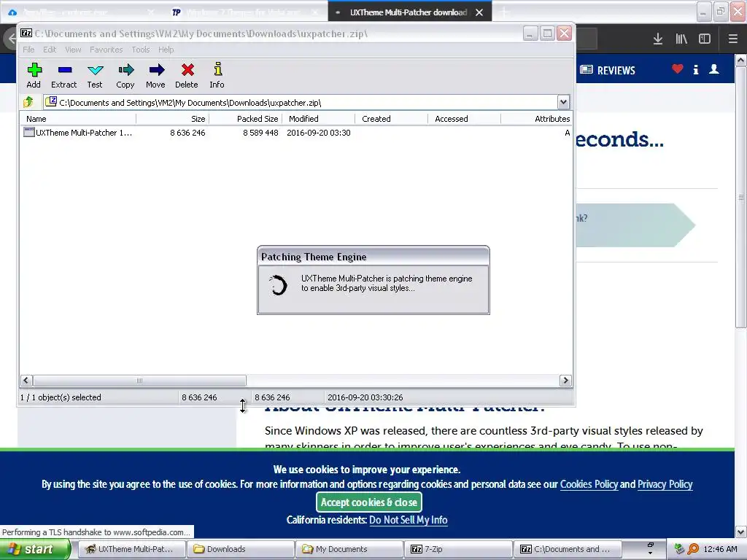This screenshot has height=560, width=747.
Task: Click Do Not Sell My Info link
Action: [409, 520]
